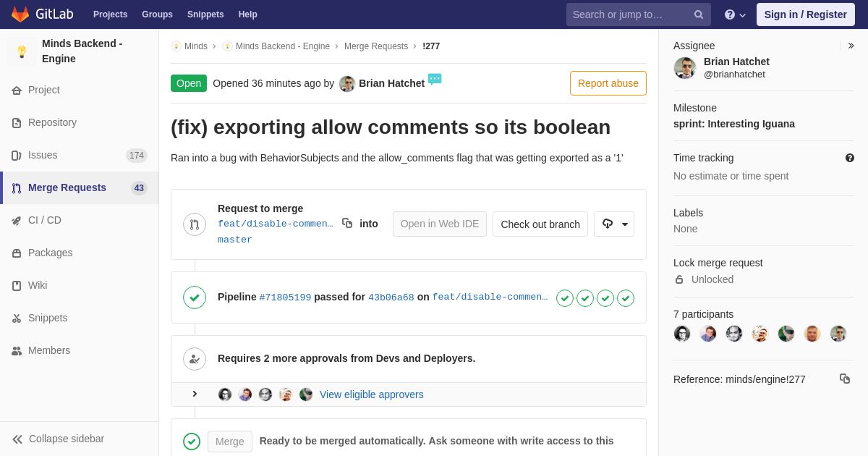Open pipeline #71805199 link
The image size is (868, 456).
(x=285, y=297)
